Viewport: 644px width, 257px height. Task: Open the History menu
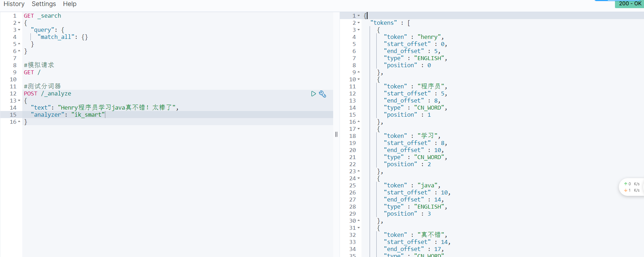14,4
